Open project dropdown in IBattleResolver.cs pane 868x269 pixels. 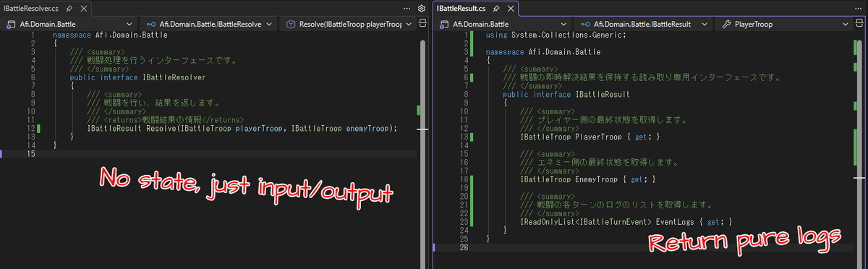[69, 24]
